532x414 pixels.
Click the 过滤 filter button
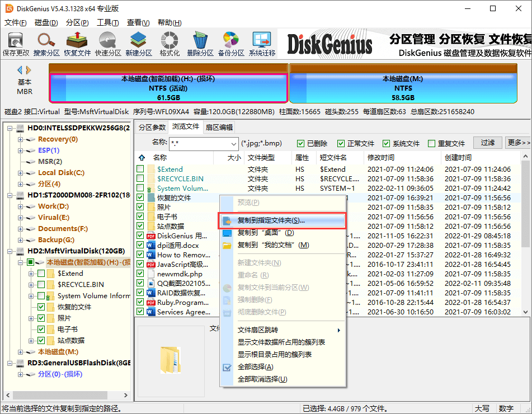pyautogui.click(x=488, y=143)
